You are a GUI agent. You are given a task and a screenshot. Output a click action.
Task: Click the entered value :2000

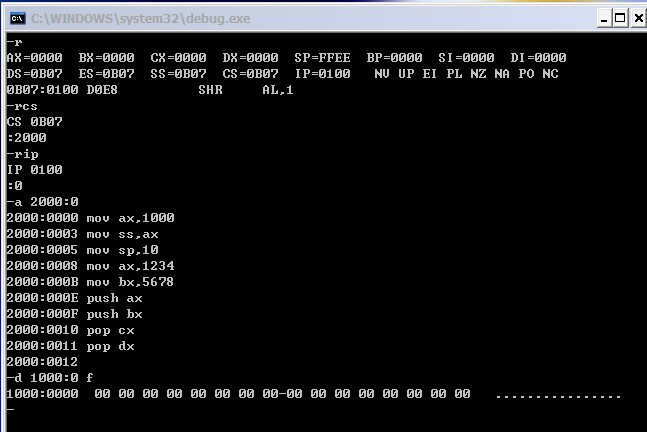tap(27, 138)
